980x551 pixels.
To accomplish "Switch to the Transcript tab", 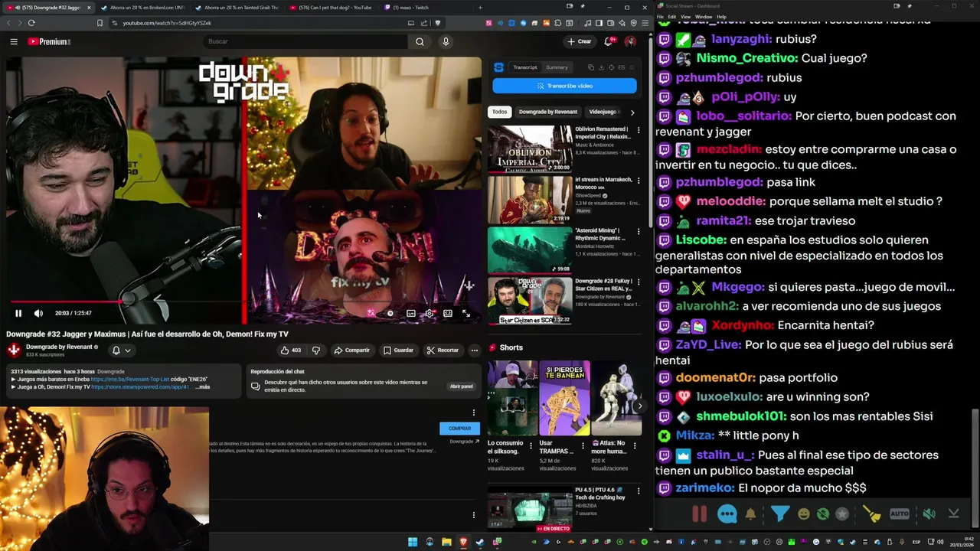I will (525, 67).
